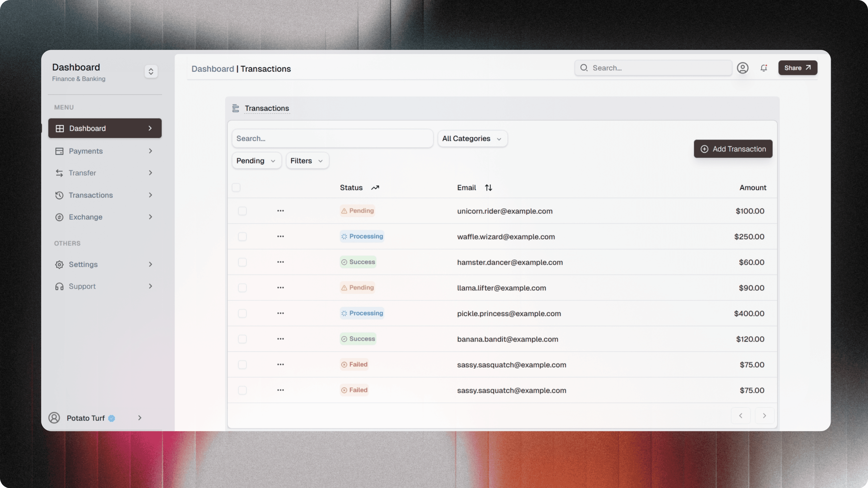Open the Exchange section icon
Viewport: 868px width, 488px height.
pyautogui.click(x=59, y=217)
